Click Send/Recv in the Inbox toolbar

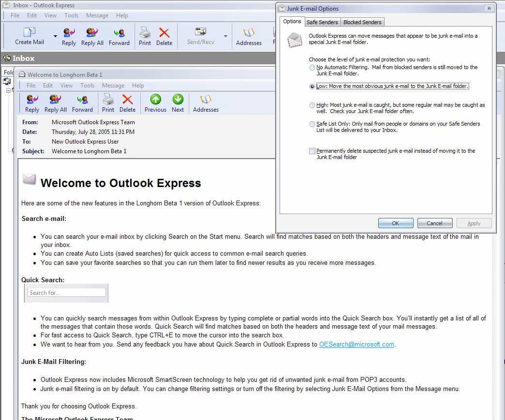pos(200,36)
